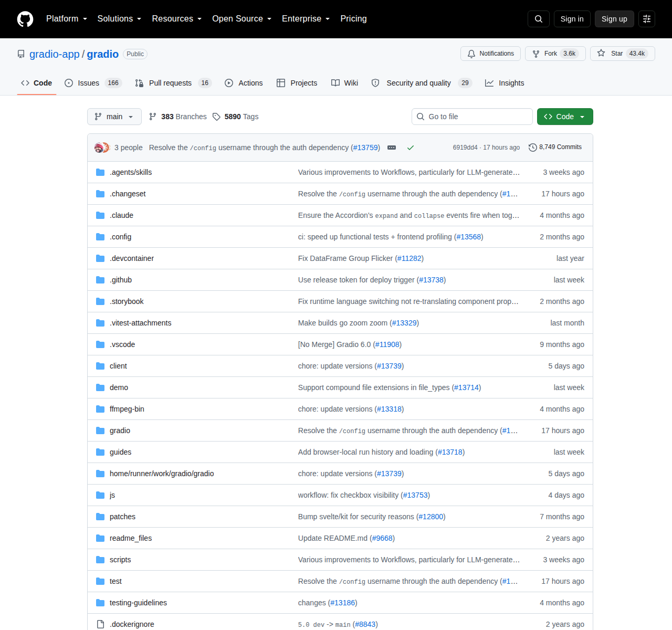Open the main branch selector dropdown
Viewport: 672px width, 630px height.
(x=114, y=117)
